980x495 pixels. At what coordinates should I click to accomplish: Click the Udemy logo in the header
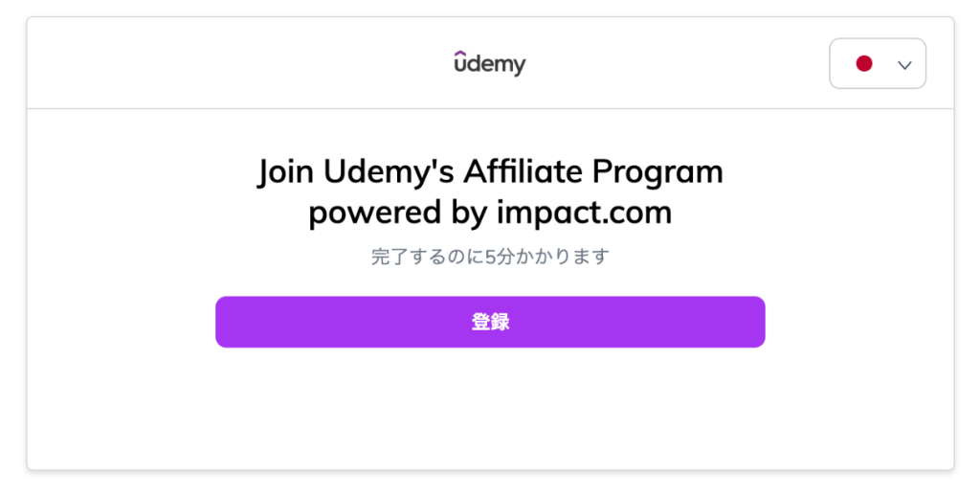click(490, 64)
